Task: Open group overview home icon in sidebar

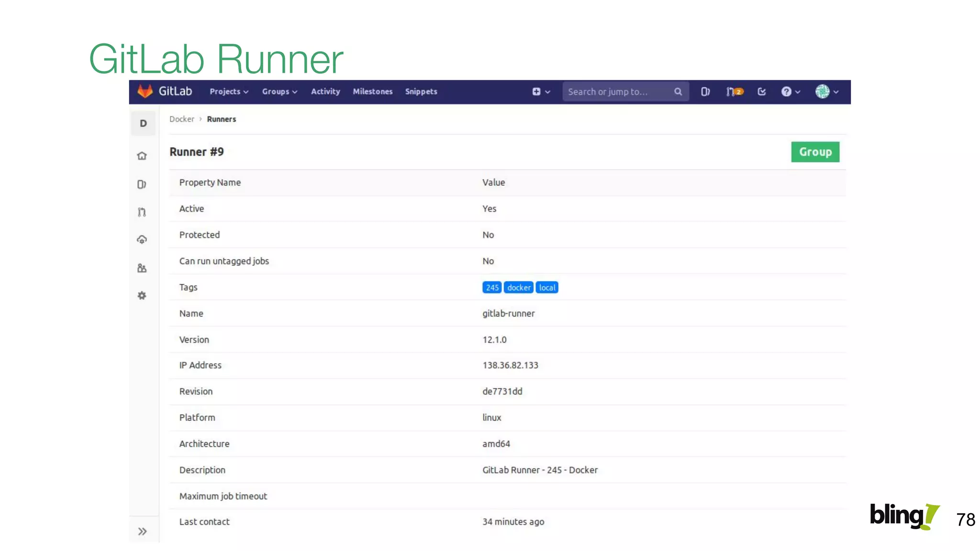Action: click(x=142, y=156)
